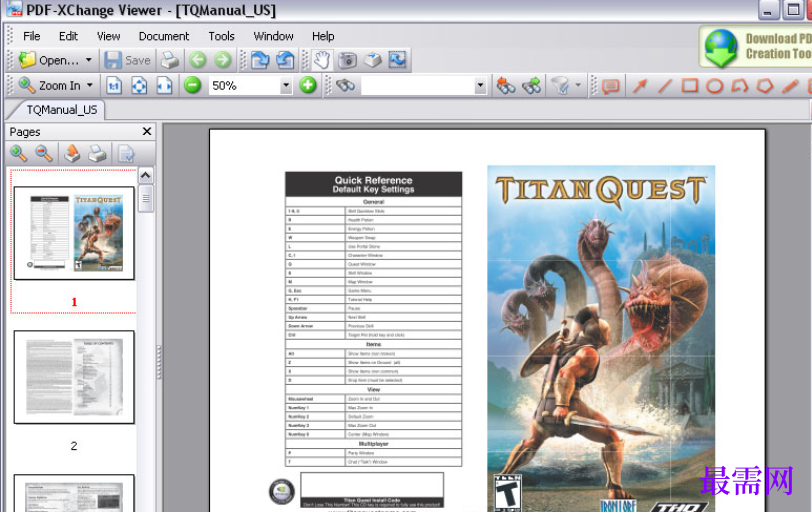Open the Edit menu
The width and height of the screenshot is (812, 512).
tap(68, 36)
